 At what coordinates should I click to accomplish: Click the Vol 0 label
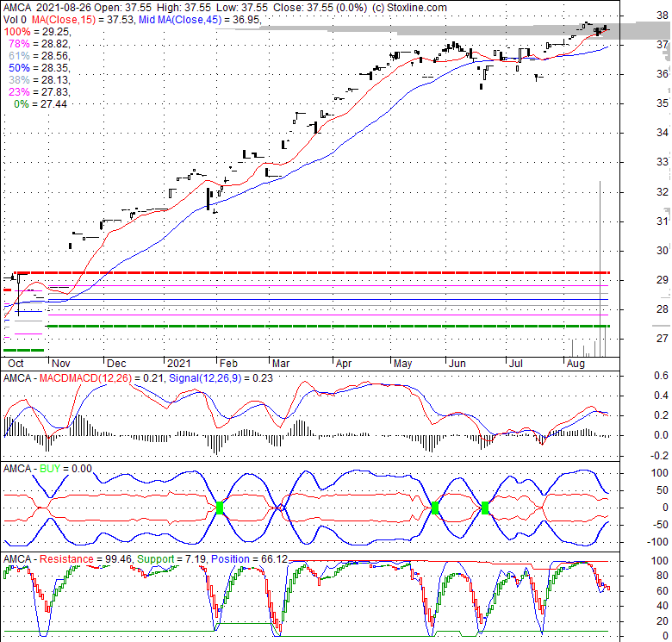(15, 19)
